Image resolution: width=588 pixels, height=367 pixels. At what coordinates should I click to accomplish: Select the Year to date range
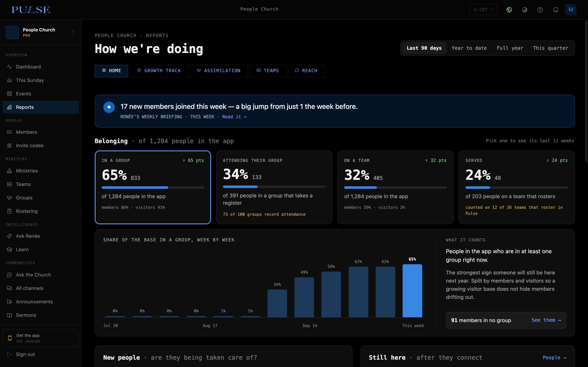pos(469,48)
